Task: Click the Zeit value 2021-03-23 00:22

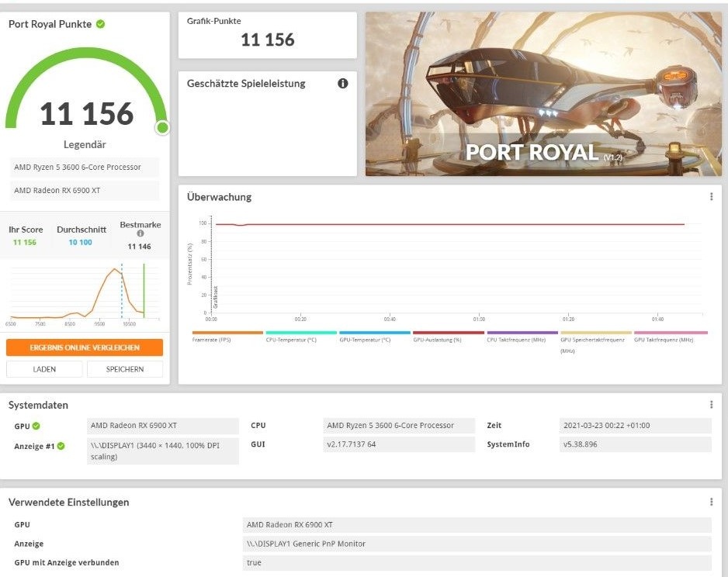Action: (636, 425)
